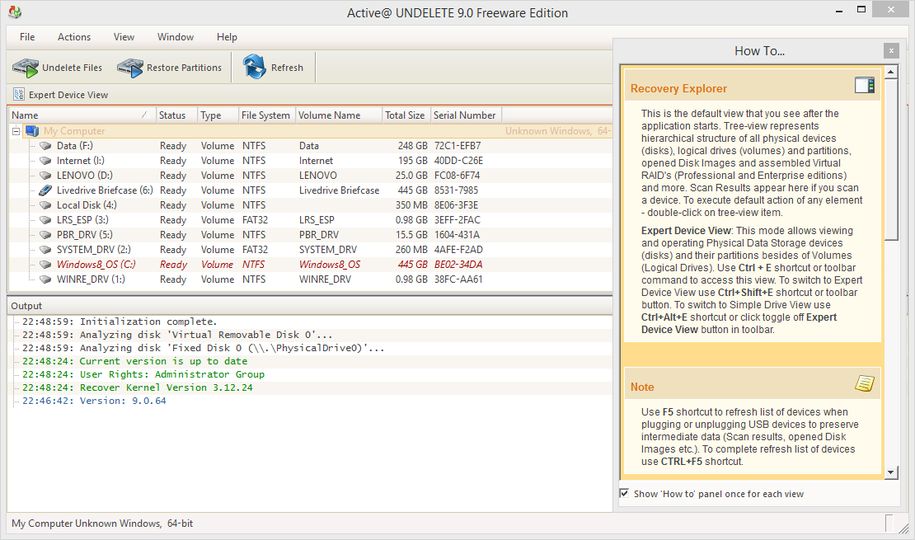
Task: Click the FAT32 cell in LRS_ESP row
Action: point(255,220)
